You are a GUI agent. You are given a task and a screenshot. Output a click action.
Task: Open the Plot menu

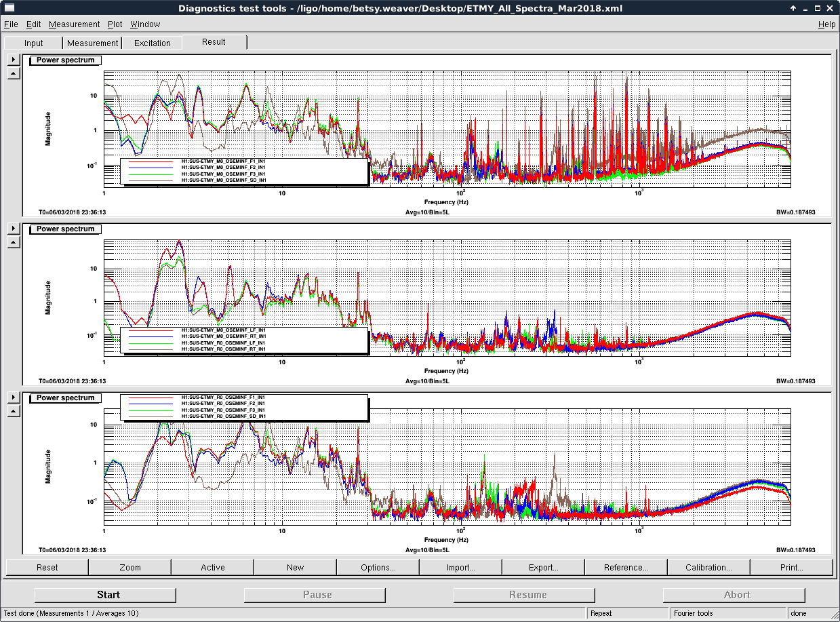[x=115, y=24]
